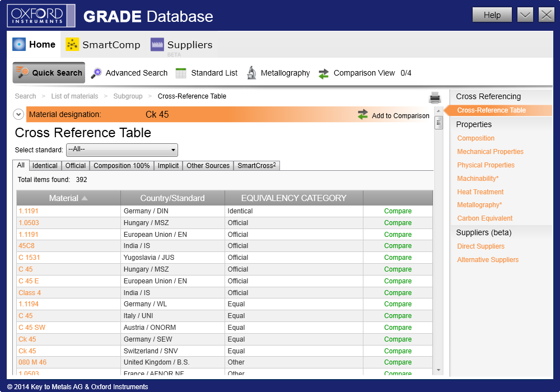Open Composition properties link
The width and height of the screenshot is (560, 392).
coord(475,138)
